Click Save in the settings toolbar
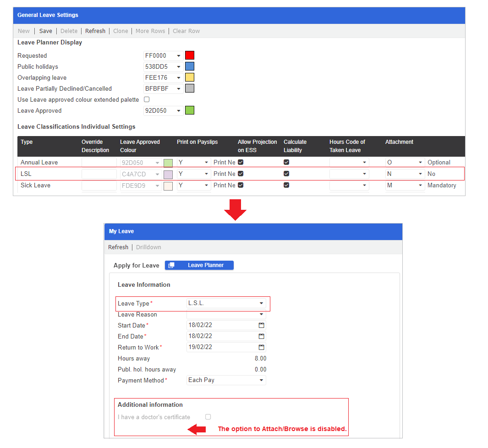Screen dimensions: 488x448 pos(46,31)
